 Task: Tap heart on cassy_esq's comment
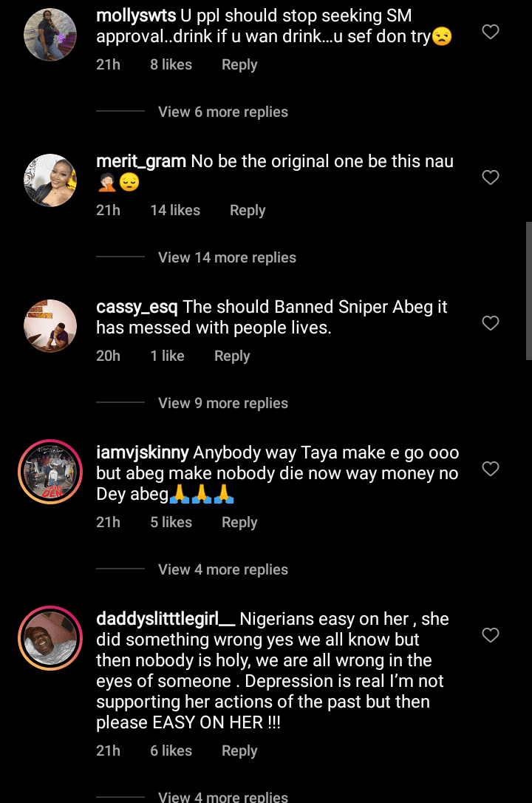coord(491,323)
